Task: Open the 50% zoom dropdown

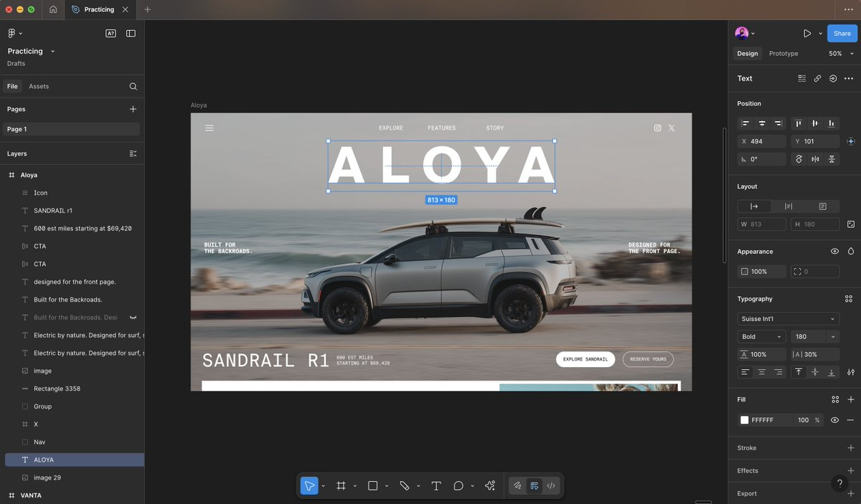Action: click(x=841, y=54)
